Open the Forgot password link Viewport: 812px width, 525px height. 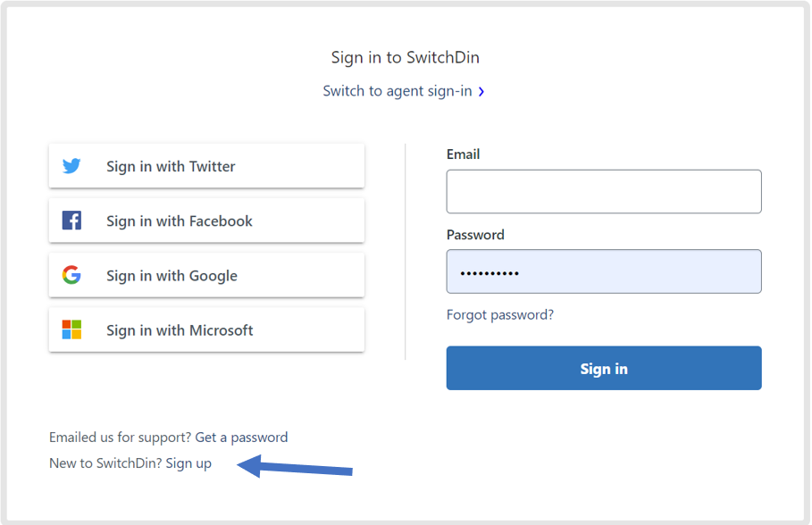500,315
